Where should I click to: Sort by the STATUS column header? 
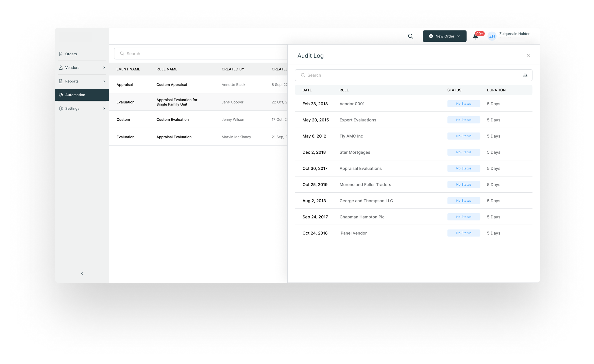454,90
